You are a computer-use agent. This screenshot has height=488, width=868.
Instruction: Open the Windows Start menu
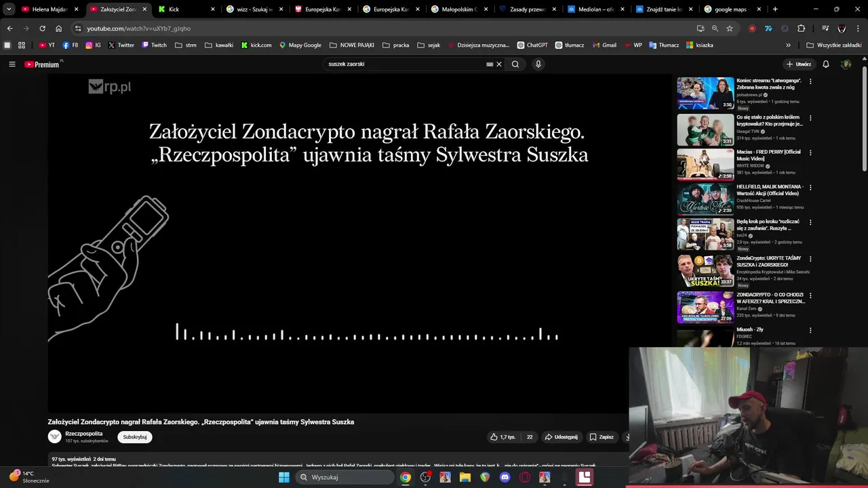pyautogui.click(x=284, y=477)
